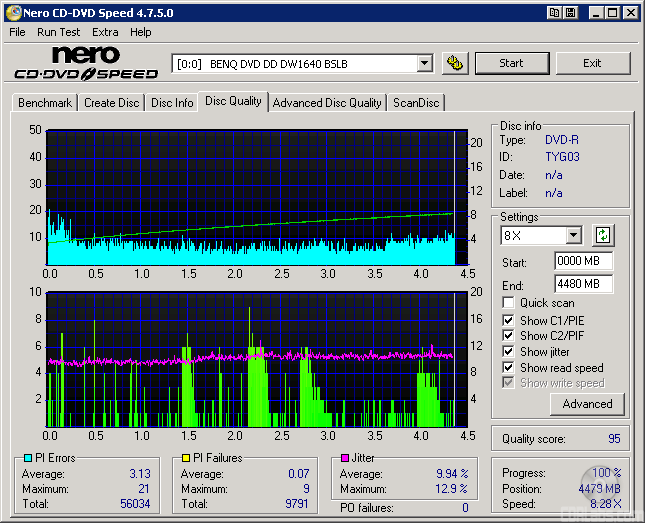
Task: Click the yellow PI Failures legend square
Action: coord(186,458)
